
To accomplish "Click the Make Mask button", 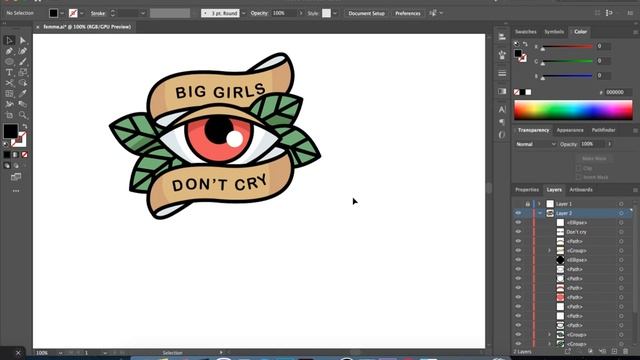I will (594, 158).
